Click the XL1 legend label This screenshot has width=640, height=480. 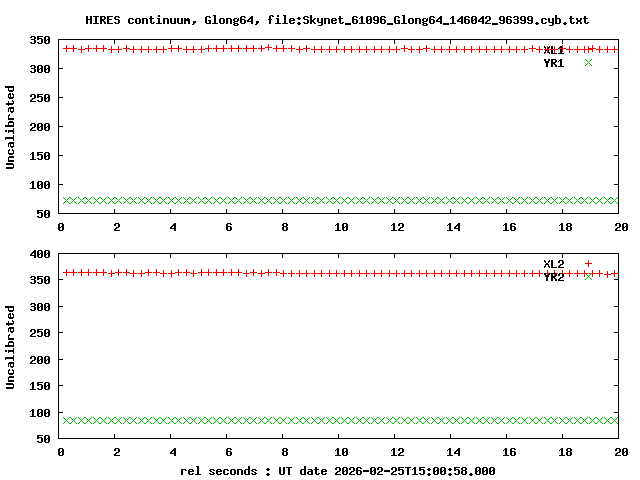(x=553, y=50)
